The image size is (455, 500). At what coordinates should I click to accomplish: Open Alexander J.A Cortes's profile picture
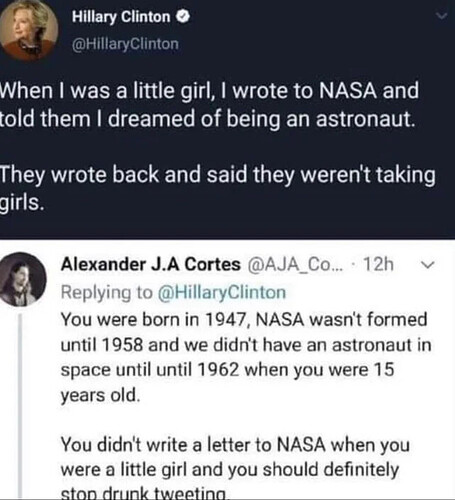23,279
